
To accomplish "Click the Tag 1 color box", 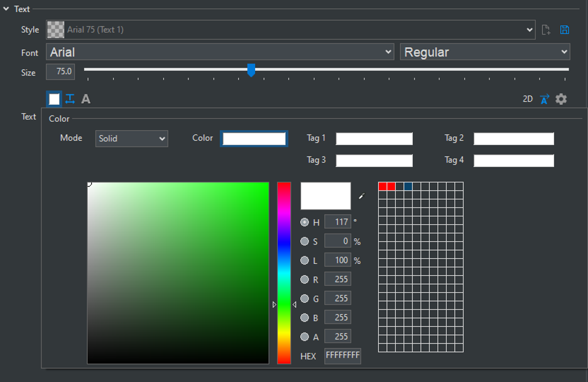I will (374, 139).
